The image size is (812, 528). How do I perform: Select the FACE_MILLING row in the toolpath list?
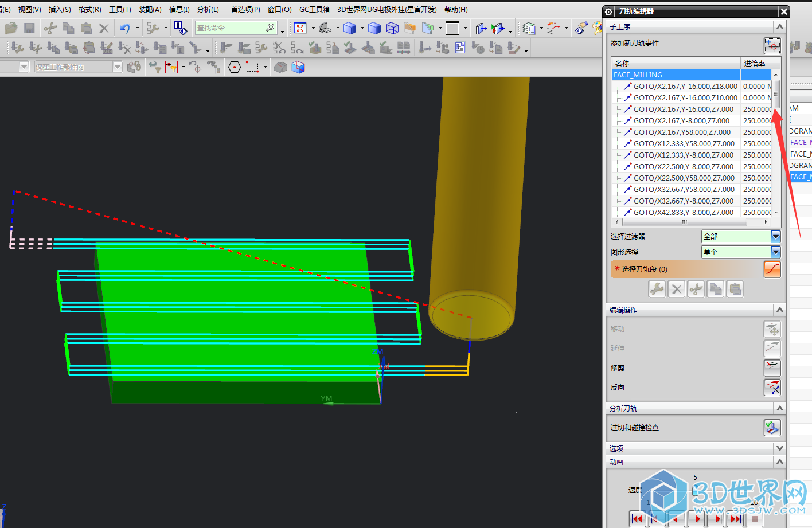pyautogui.click(x=692, y=75)
